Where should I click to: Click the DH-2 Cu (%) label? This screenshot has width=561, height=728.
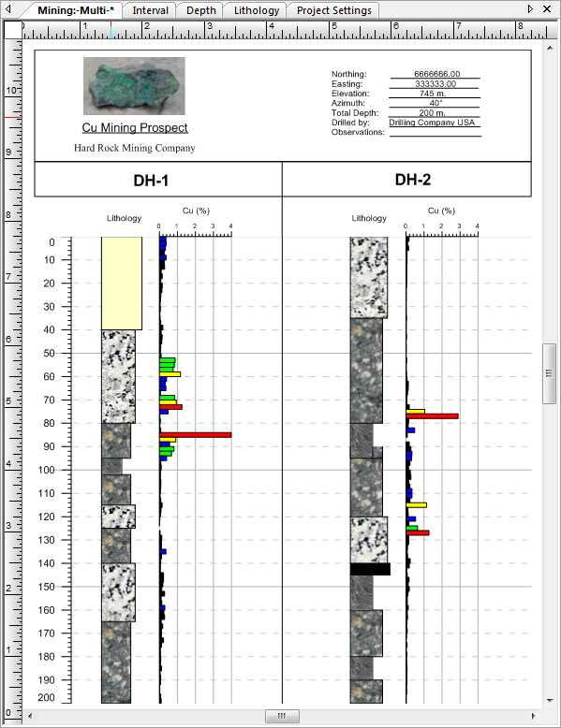pyautogui.click(x=441, y=211)
